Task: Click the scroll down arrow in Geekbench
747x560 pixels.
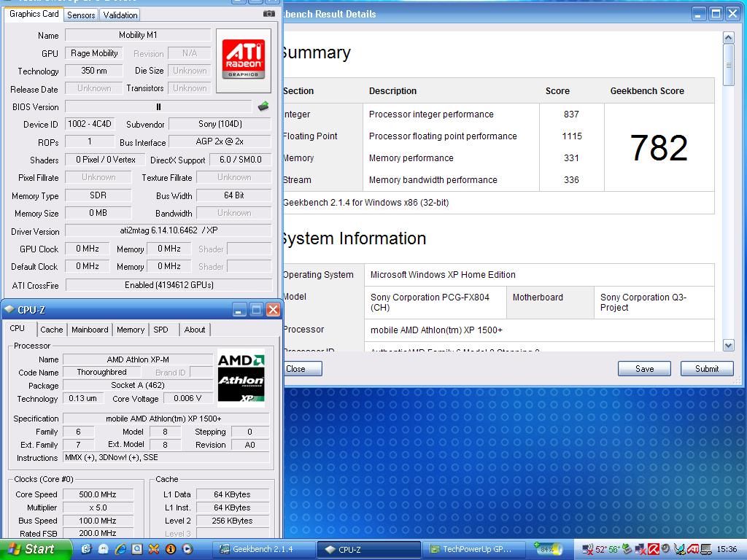Action: [x=728, y=345]
